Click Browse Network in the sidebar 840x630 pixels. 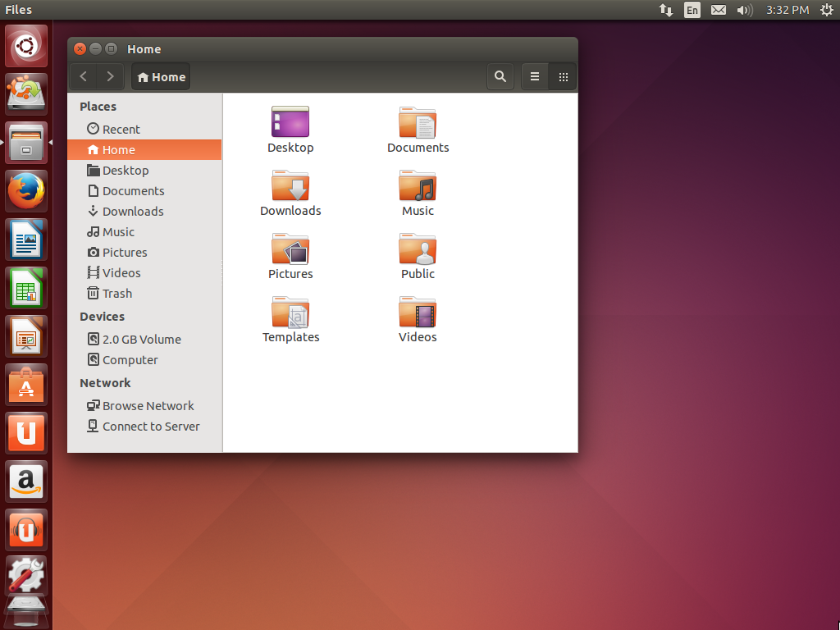144,405
